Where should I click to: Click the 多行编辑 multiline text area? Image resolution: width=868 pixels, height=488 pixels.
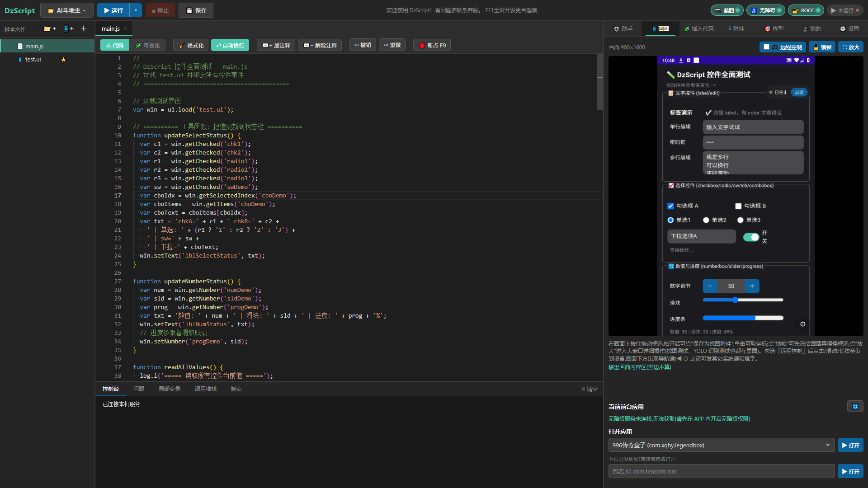[753, 163]
